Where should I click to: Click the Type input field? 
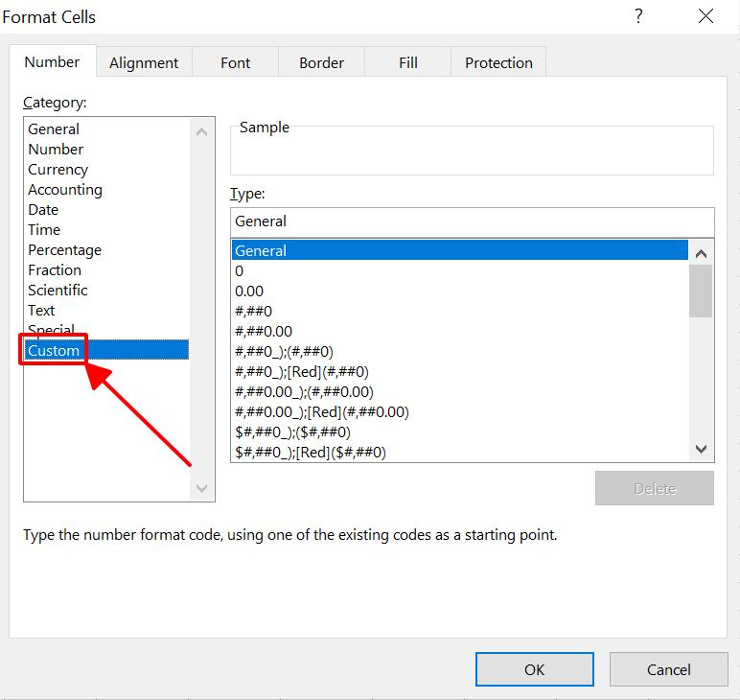click(x=472, y=221)
